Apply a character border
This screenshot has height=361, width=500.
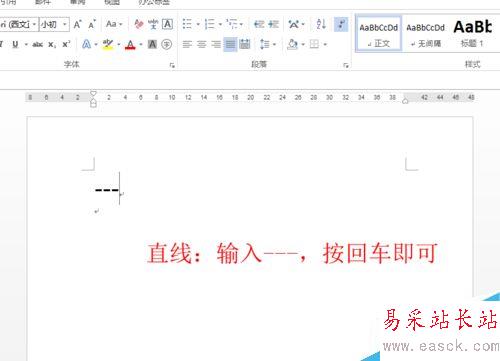point(167,24)
